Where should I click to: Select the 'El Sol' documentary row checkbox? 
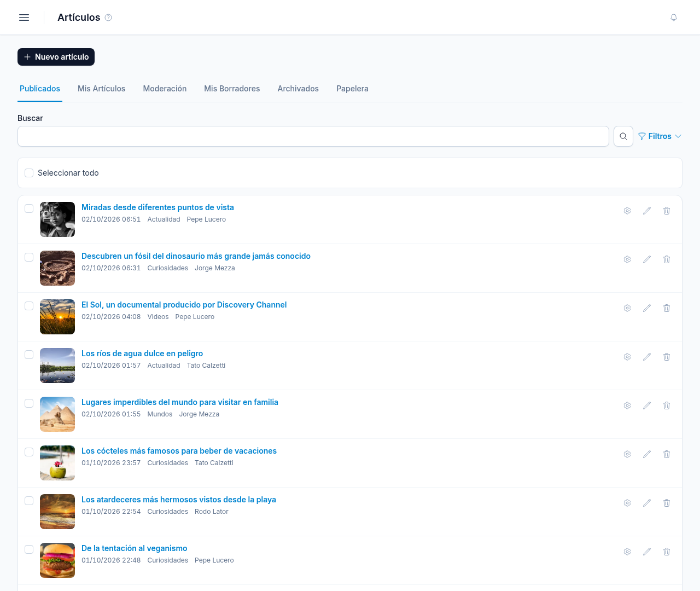29,306
